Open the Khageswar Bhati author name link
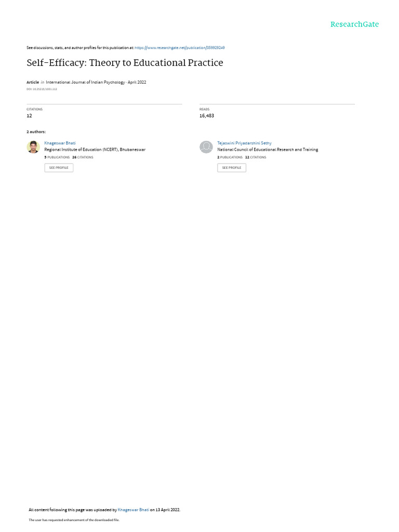Image resolution: width=399 pixels, height=532 pixels. [x=60, y=143]
